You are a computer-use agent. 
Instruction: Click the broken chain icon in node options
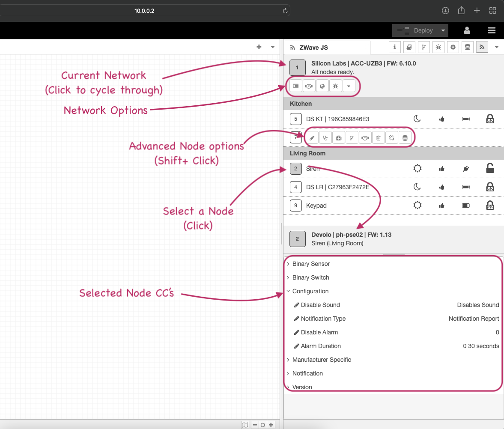click(391, 138)
